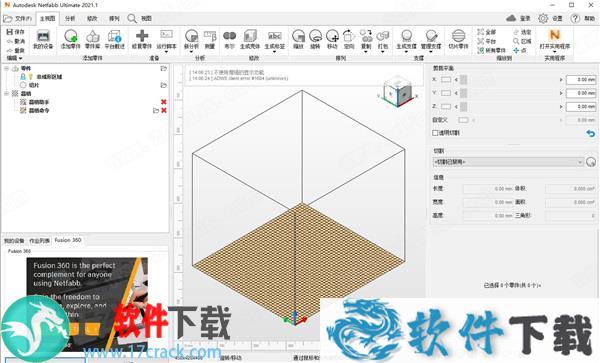Open the File menu tab

18,18
